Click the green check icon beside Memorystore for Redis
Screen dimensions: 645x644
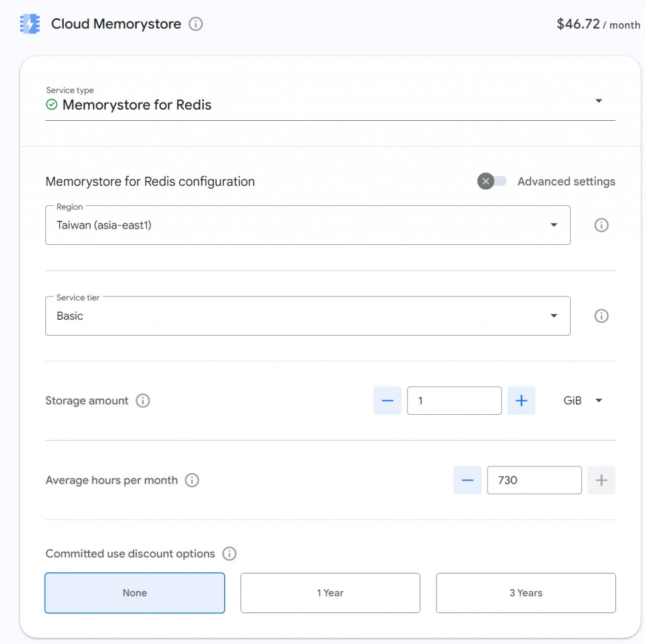(x=52, y=105)
